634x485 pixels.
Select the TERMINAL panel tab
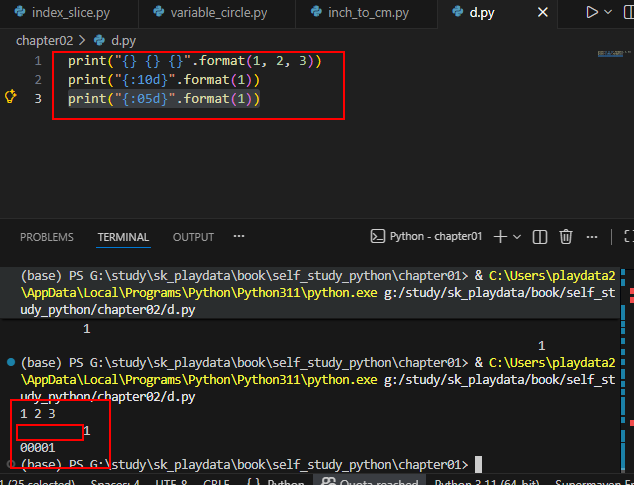click(x=123, y=237)
